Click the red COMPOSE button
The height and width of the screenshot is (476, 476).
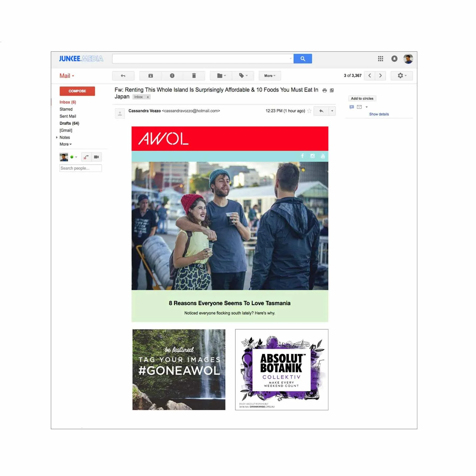click(x=77, y=91)
